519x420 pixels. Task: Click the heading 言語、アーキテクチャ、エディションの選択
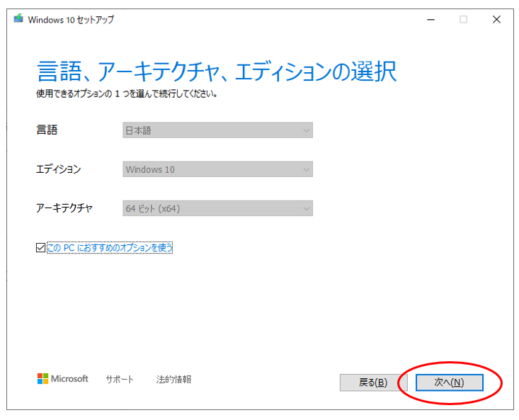pos(217,71)
